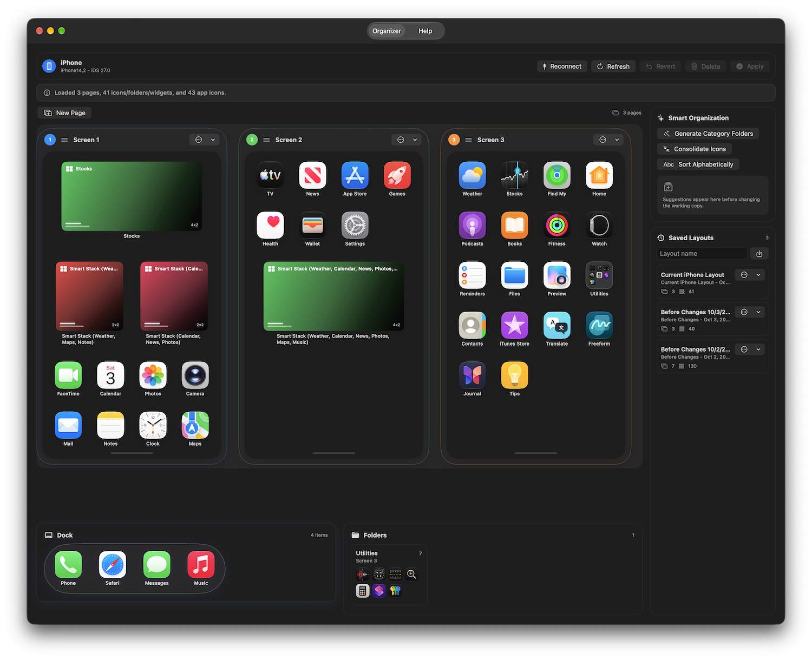Open Before Changes 10/2 layout chevron

[758, 349]
